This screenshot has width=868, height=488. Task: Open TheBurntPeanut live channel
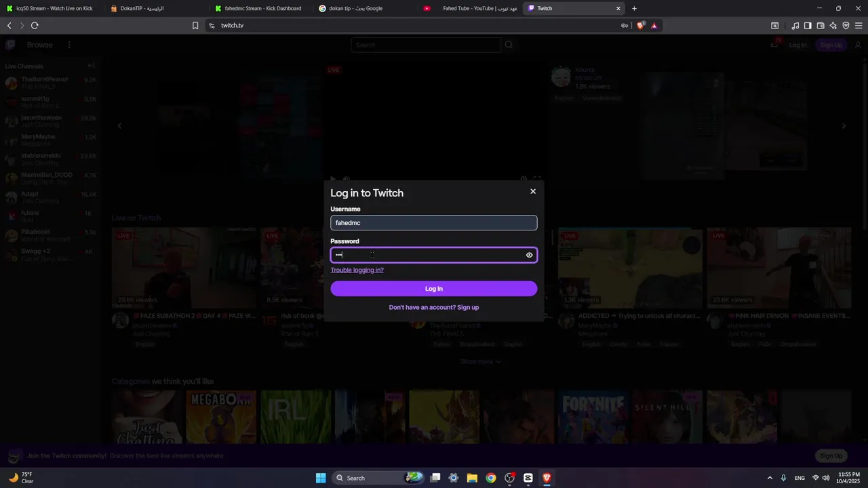tap(51, 83)
